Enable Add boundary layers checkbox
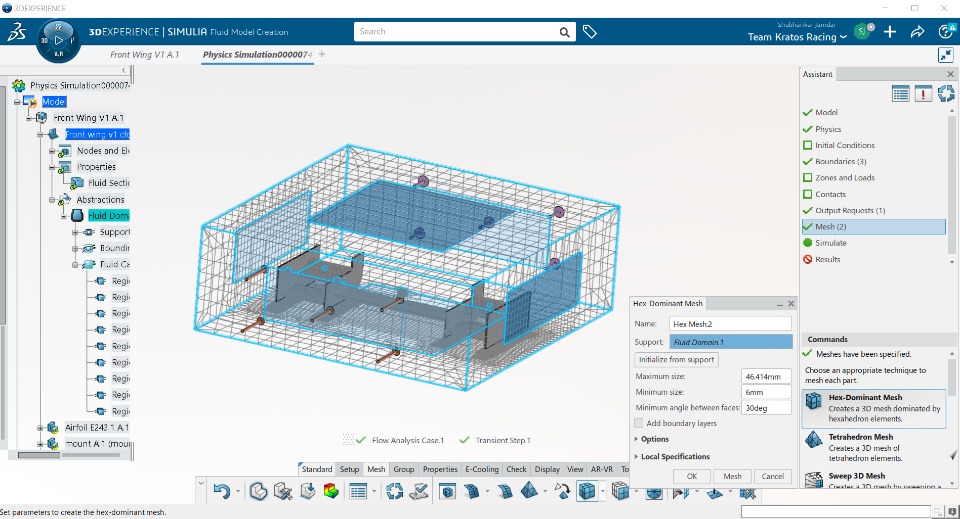This screenshot has height=519, width=960. click(639, 424)
